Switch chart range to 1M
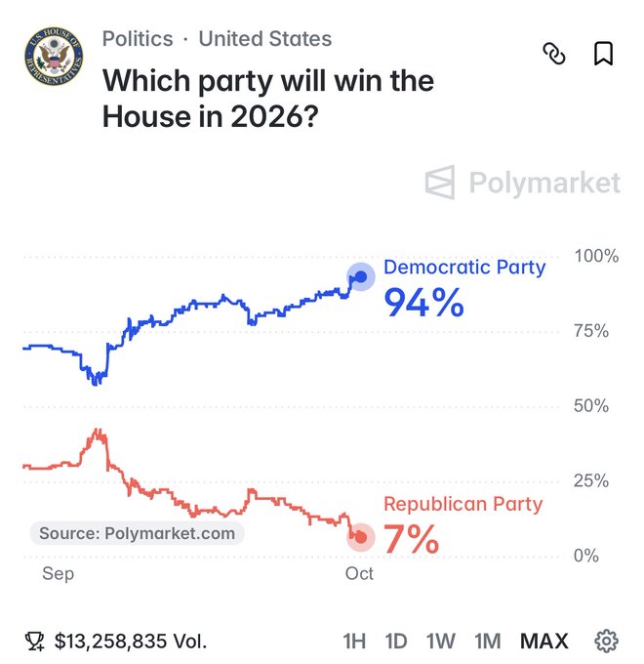The height and width of the screenshot is (664, 644). click(x=488, y=642)
